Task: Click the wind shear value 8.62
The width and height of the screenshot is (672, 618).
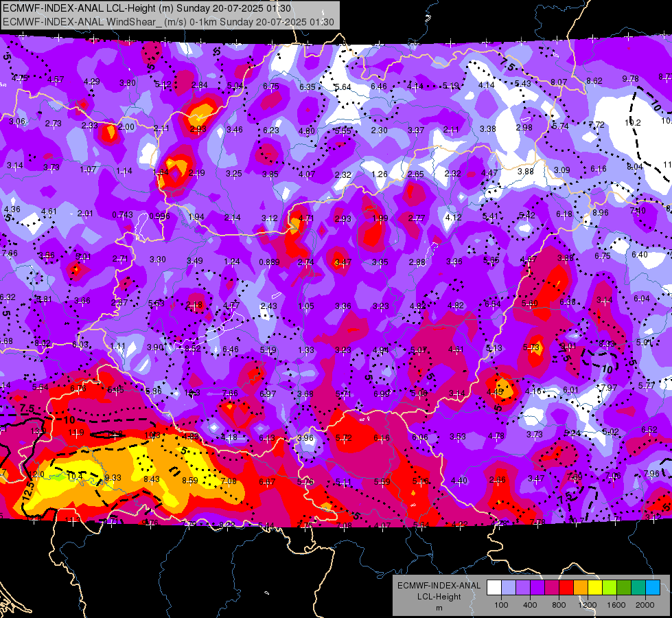Action: (x=594, y=80)
